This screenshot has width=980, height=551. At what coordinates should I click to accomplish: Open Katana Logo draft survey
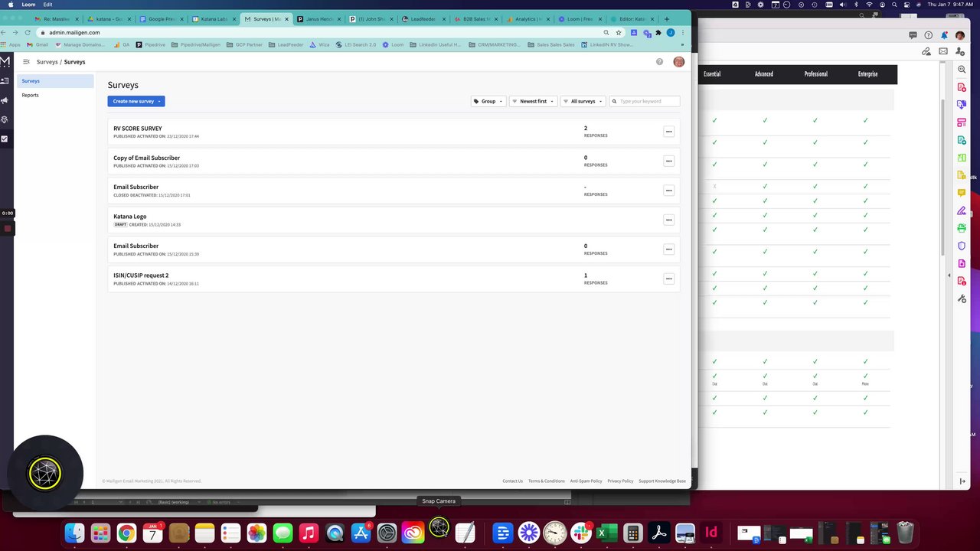[x=394, y=220]
